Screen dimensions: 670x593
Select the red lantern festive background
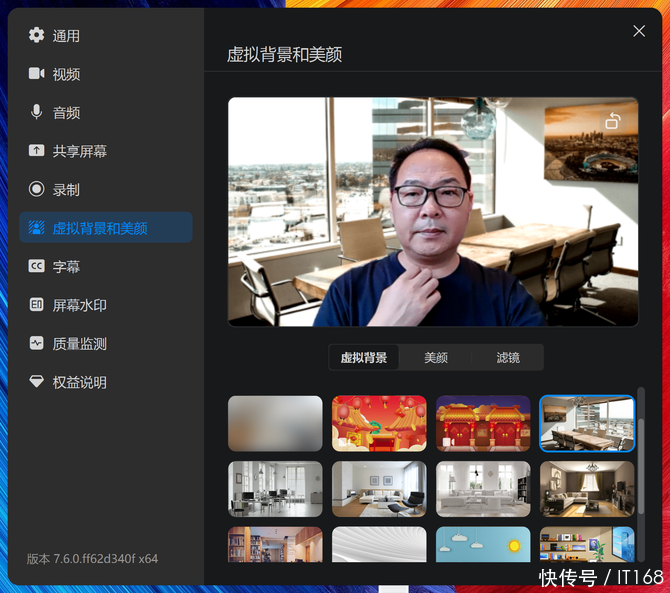click(379, 423)
